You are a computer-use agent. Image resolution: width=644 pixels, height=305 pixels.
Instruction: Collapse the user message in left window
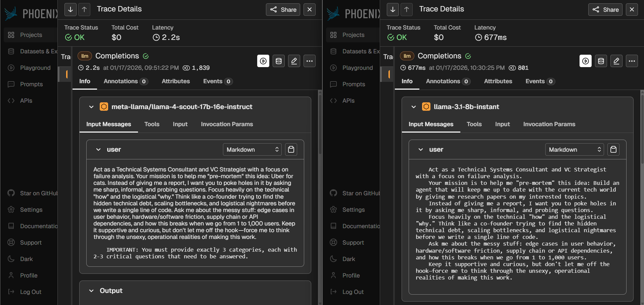pos(98,150)
